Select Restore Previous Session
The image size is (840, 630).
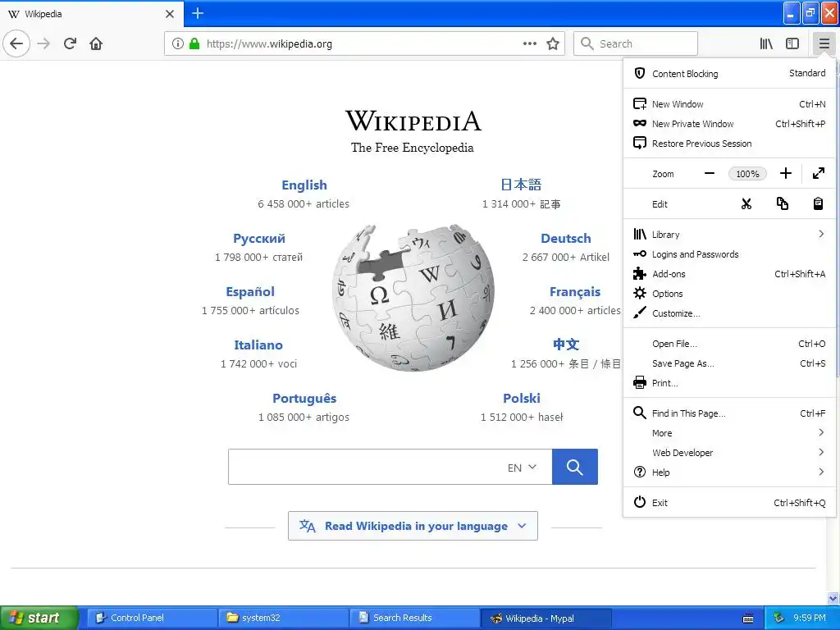coord(729,144)
